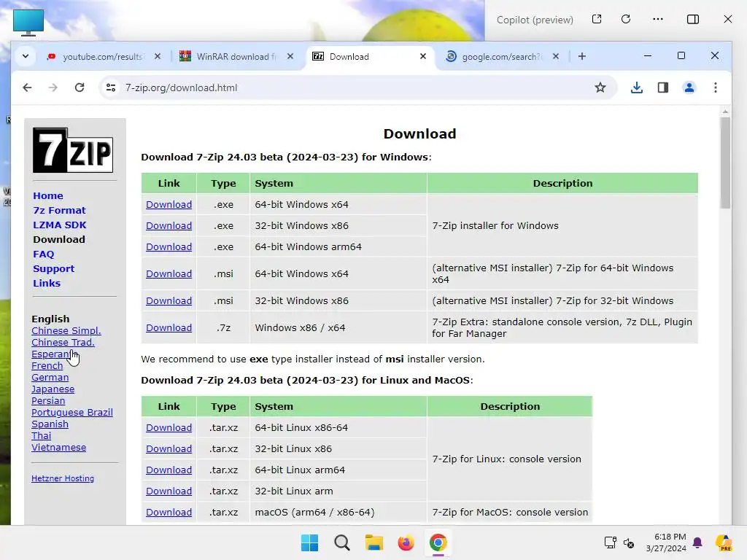Bookmark this page with the star icon
The image size is (747, 560).
click(600, 87)
